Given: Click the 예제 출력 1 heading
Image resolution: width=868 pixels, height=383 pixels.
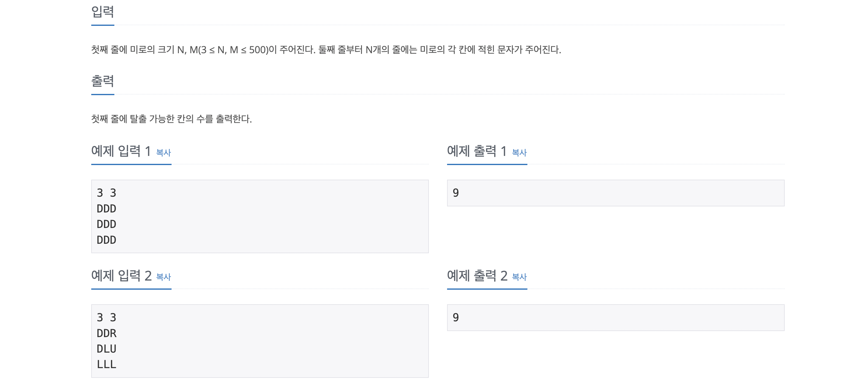Looking at the screenshot, I should pyautogui.click(x=477, y=151).
